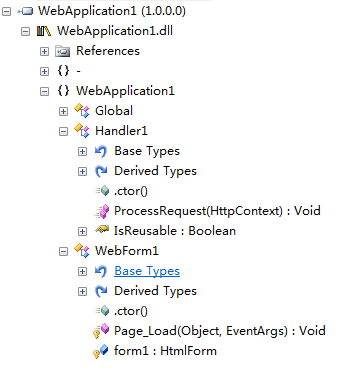Screen dimensions: 360x375
Task: Expand the Global class node
Action: click(63, 111)
